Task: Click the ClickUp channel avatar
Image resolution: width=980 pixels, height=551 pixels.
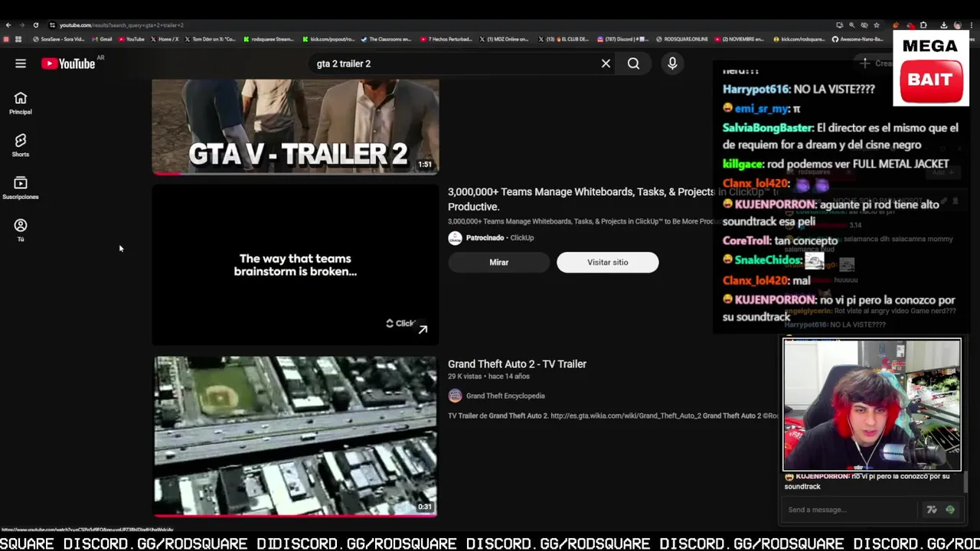Action: pos(455,238)
